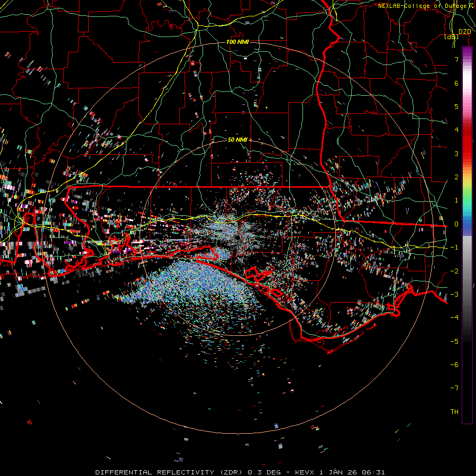Viewport: 476px width, 476px height.
Task: Click the 6 dB scale label
Action: click(456, 83)
